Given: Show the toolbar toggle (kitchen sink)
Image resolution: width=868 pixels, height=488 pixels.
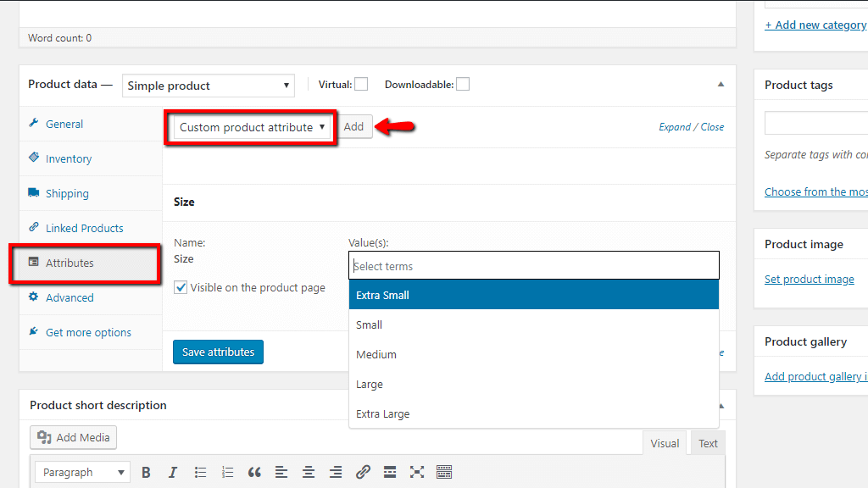Looking at the screenshot, I should tap(444, 472).
